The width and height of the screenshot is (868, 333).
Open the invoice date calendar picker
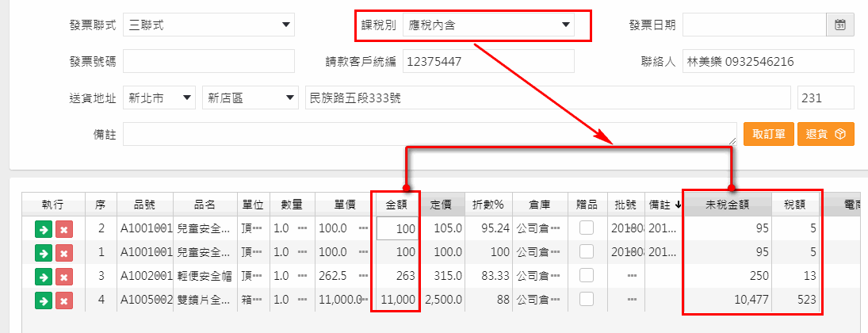pyautogui.click(x=840, y=25)
